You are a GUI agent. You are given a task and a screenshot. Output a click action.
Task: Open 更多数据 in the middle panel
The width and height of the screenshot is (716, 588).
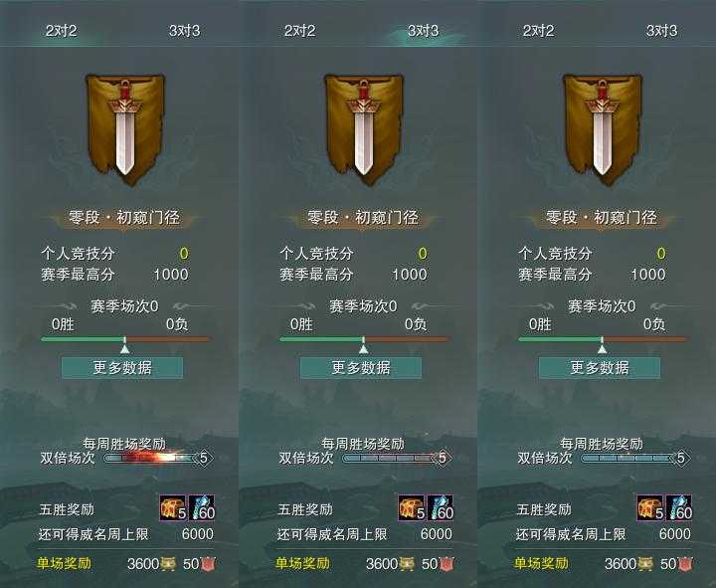pos(361,368)
